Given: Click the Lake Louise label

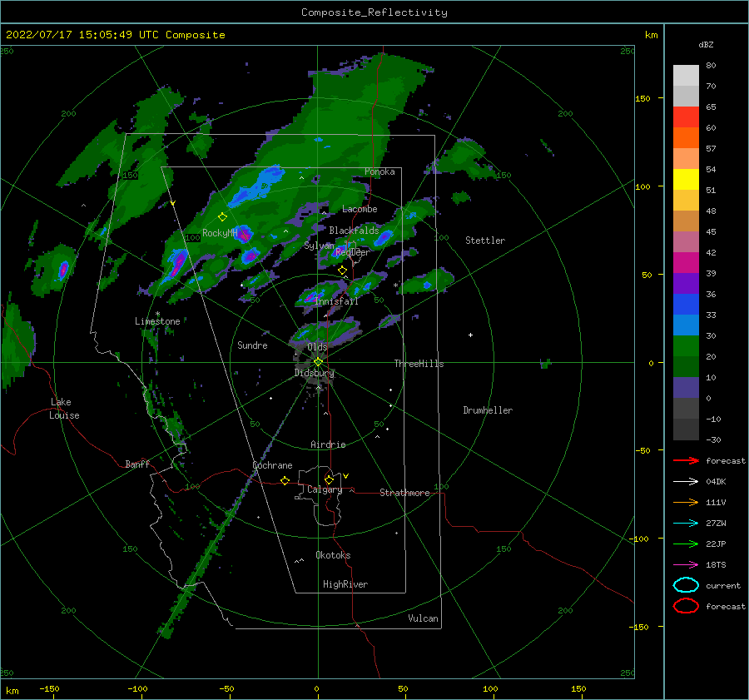Looking at the screenshot, I should (64, 409).
